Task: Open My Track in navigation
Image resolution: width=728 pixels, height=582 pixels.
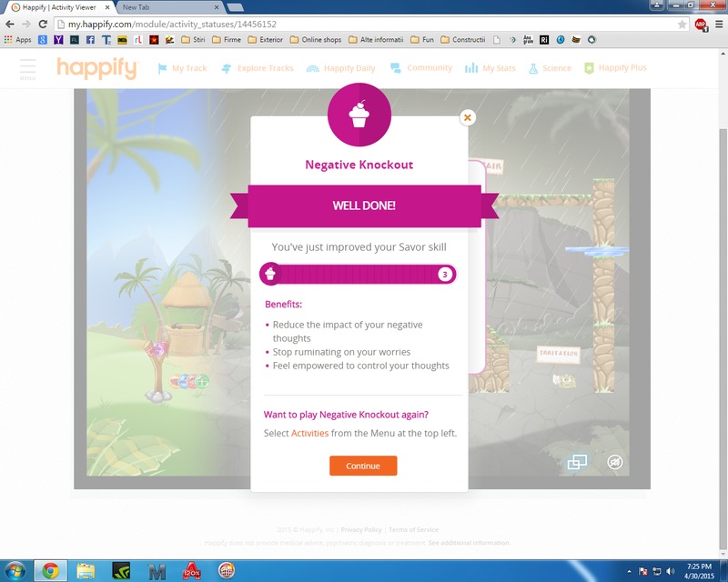Action: pyautogui.click(x=183, y=68)
